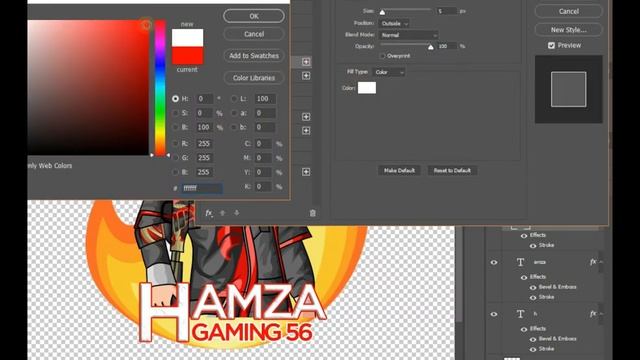Open Color Libraries
This screenshot has width=640, height=360.
pos(254,78)
